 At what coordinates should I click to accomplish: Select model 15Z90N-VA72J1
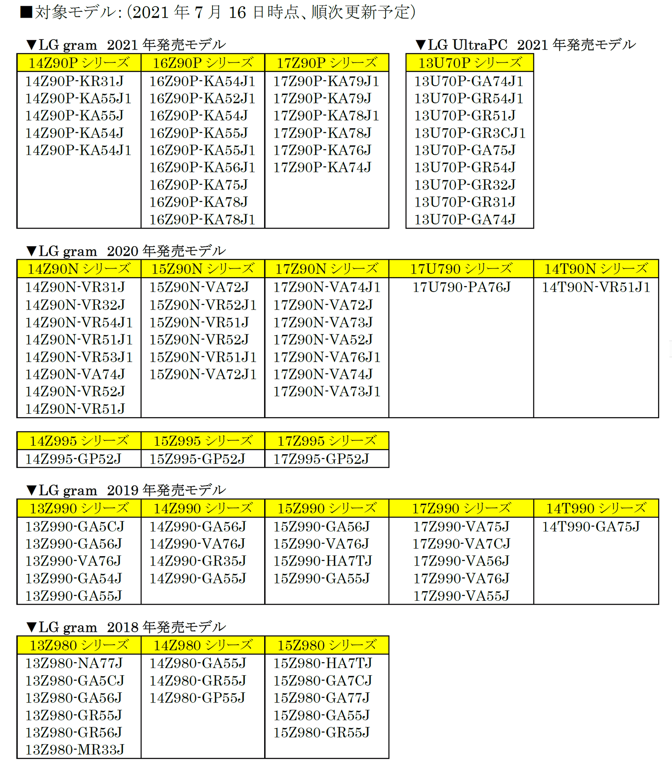pyautogui.click(x=202, y=374)
